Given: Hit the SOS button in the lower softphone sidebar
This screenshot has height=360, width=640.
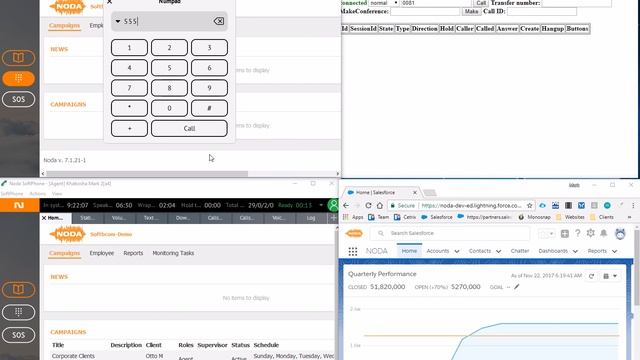Looking at the screenshot, I should click(18, 335).
